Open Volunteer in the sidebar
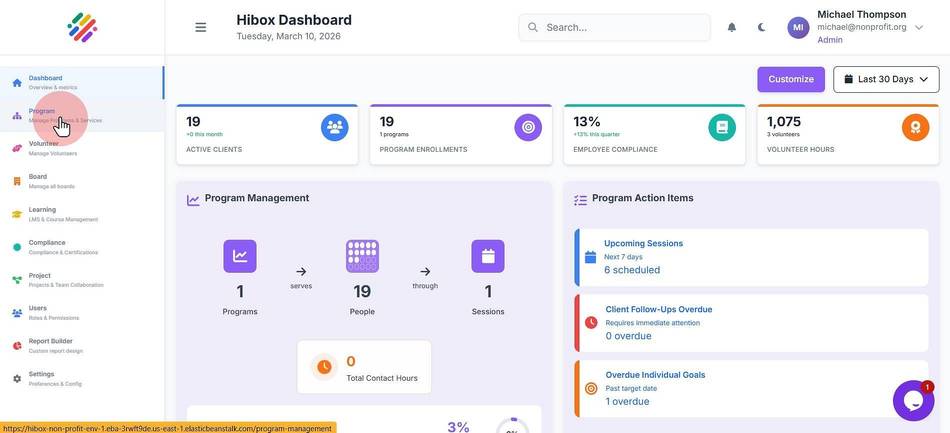The height and width of the screenshot is (433, 950). coord(82,148)
